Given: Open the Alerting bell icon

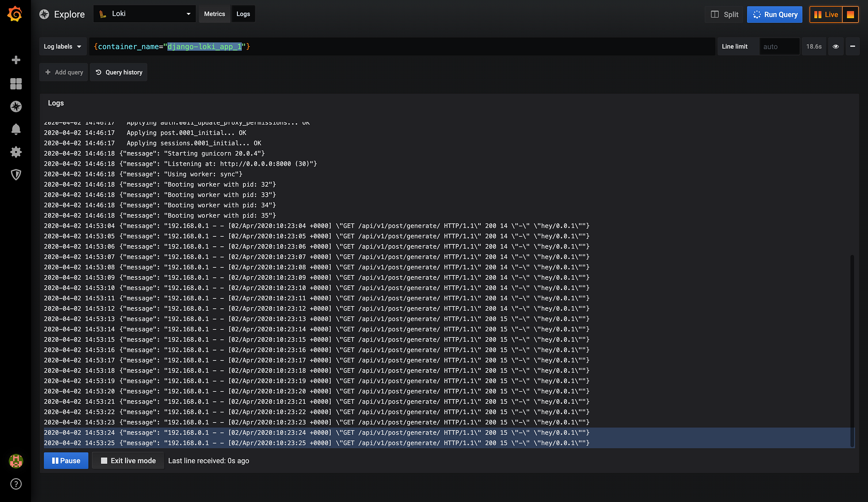Looking at the screenshot, I should (x=16, y=129).
